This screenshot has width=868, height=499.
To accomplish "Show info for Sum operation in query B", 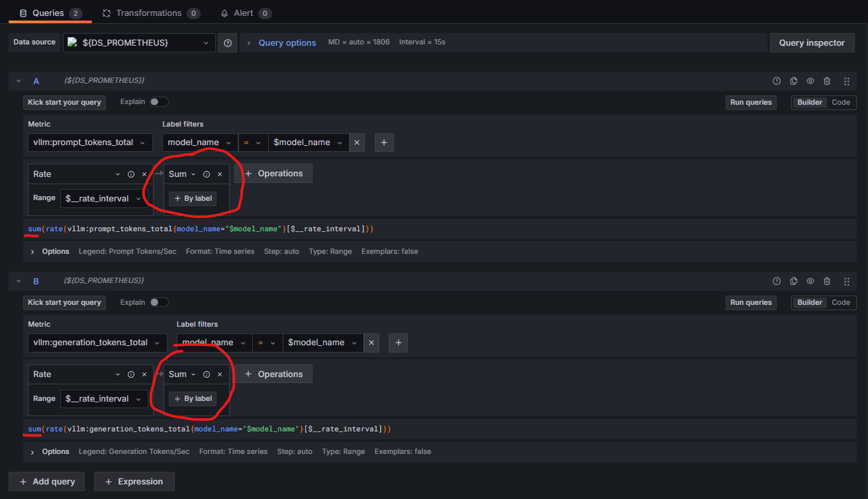I will 207,374.
